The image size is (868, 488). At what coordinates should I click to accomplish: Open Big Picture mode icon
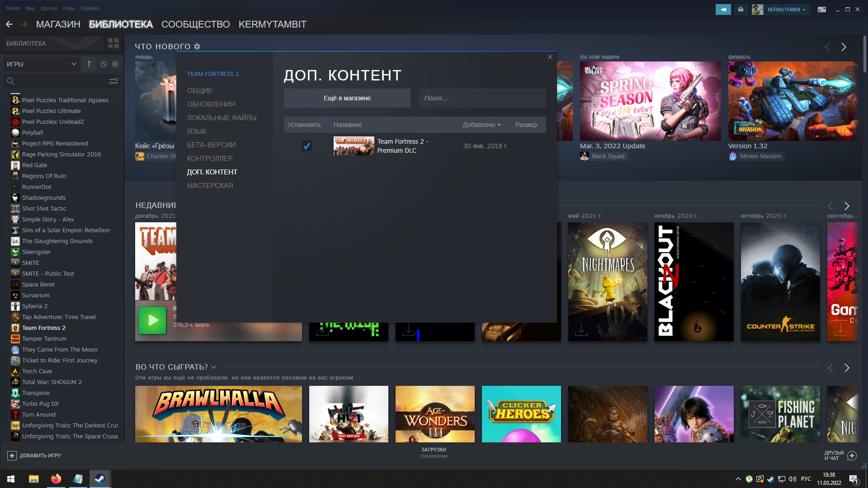click(822, 9)
